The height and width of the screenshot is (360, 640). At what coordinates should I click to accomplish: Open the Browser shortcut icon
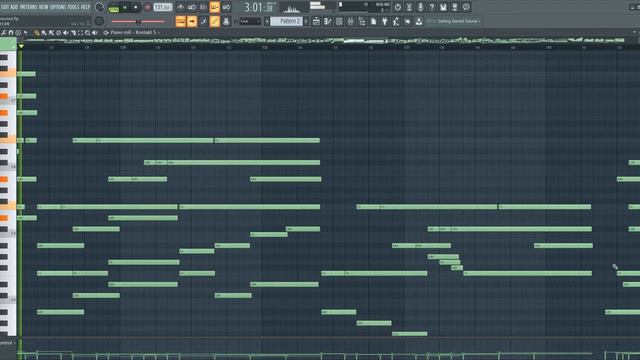362,21
